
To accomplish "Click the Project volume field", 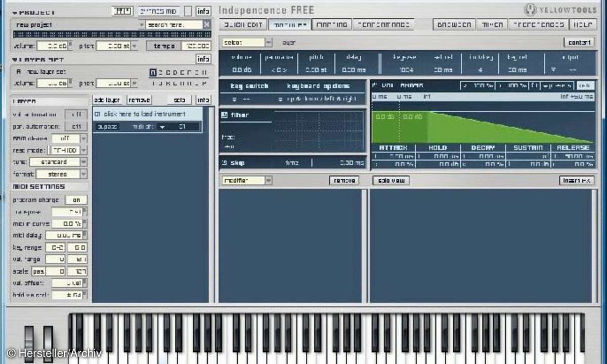I will pyautogui.click(x=53, y=46).
